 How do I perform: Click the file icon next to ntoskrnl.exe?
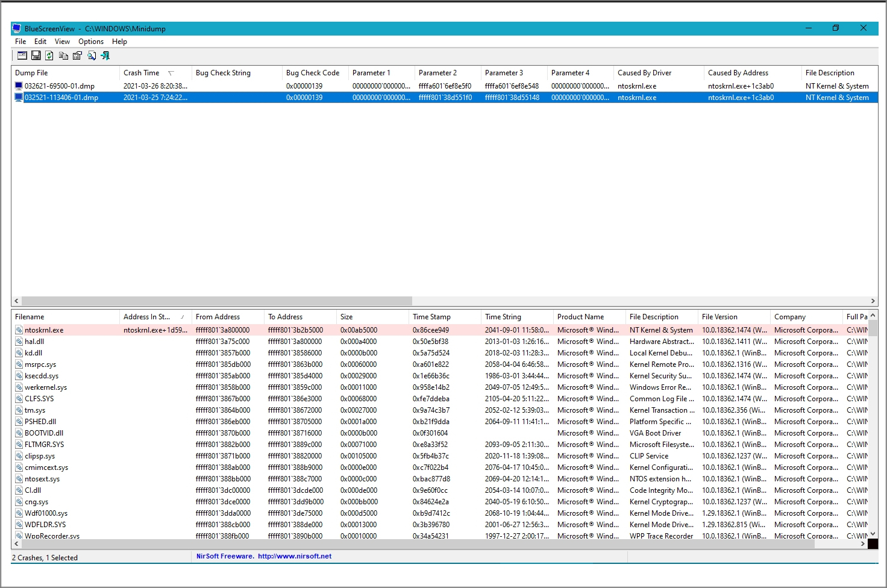click(19, 330)
